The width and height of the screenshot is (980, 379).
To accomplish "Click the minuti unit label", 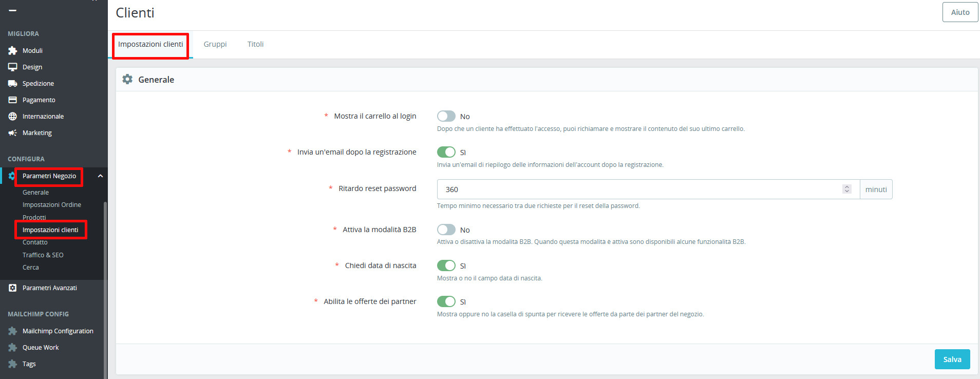I will (876, 189).
